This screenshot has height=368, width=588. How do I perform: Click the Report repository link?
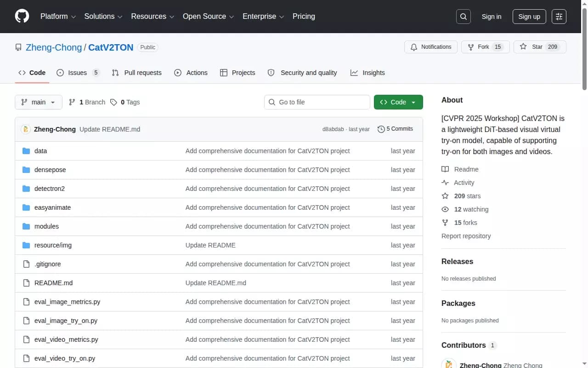pos(466,236)
